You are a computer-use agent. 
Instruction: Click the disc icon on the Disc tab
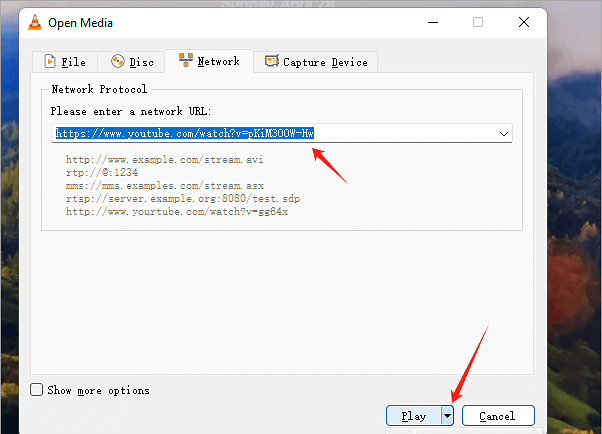click(x=118, y=62)
